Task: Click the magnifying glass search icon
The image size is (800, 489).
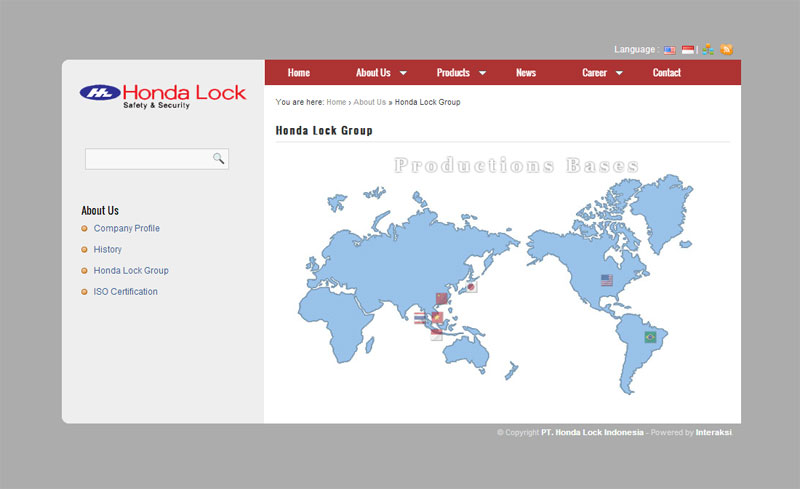Action: tap(218, 159)
